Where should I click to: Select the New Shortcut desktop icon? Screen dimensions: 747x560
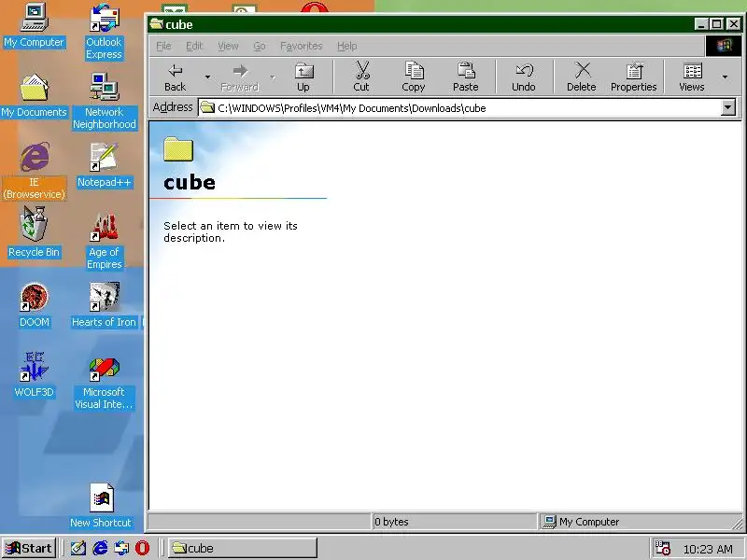point(101,506)
